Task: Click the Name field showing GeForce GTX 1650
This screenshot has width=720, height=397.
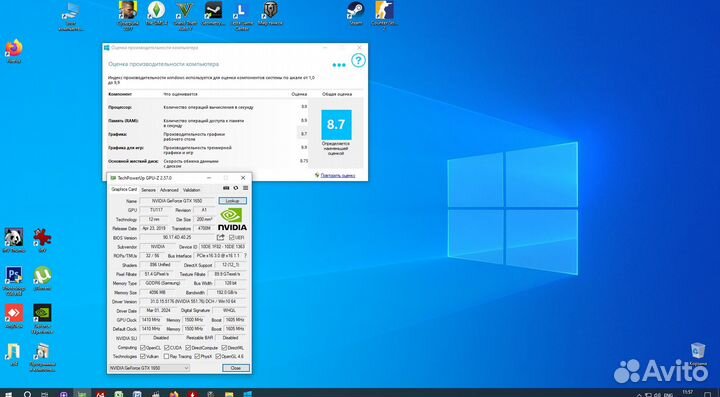Action: [x=178, y=201]
